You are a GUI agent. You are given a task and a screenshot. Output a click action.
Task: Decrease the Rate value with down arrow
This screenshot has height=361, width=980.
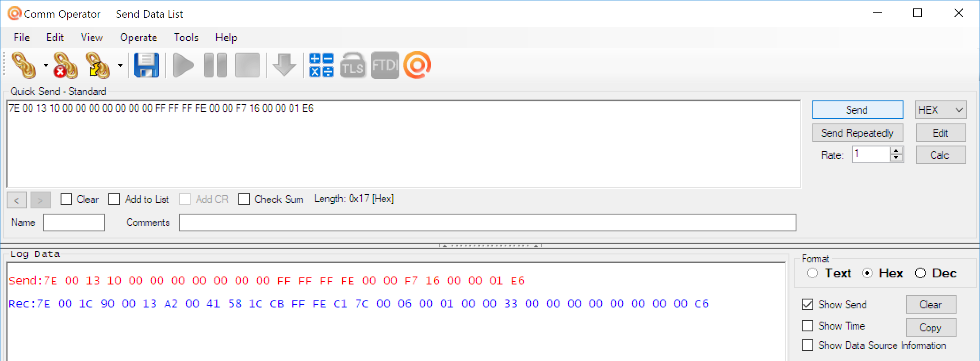pos(896,158)
